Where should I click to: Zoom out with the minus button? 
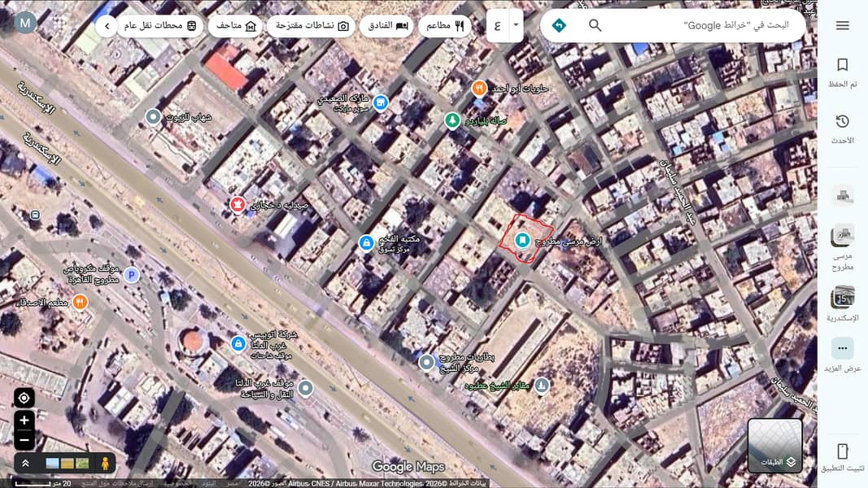24,440
